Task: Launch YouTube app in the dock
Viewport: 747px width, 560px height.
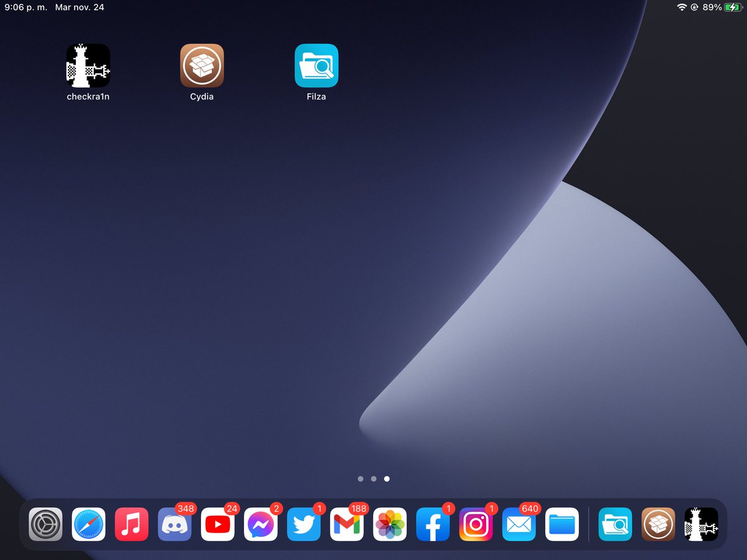Action: [x=217, y=525]
